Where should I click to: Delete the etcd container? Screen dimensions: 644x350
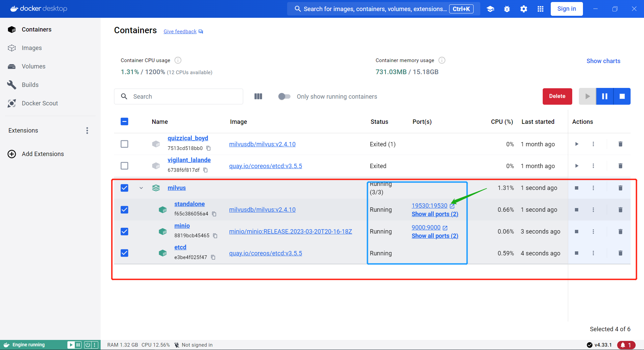pos(620,253)
